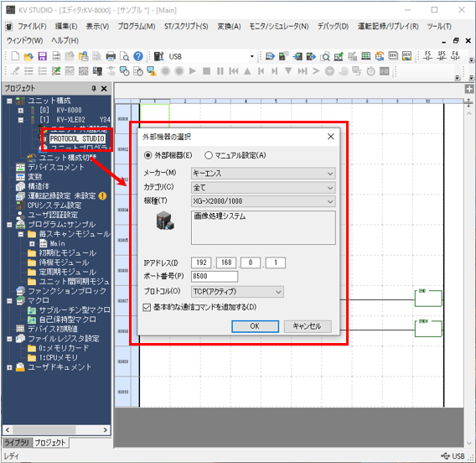Open the blue Help question mark icon
This screenshot has height=463, width=476.
[138, 56]
